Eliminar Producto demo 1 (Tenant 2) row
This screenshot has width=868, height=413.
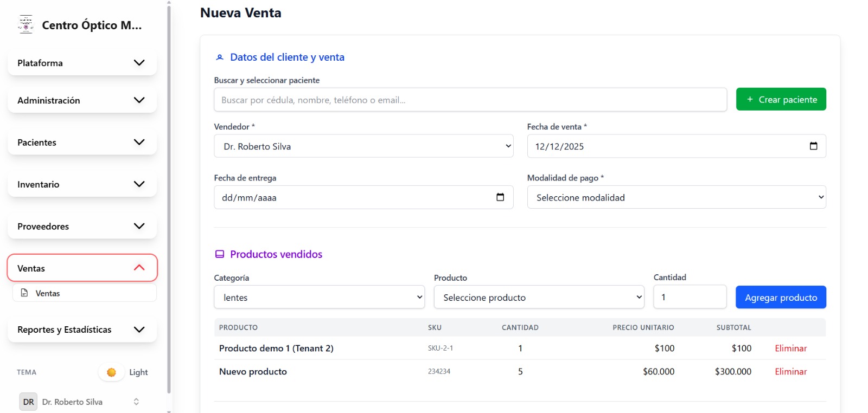coord(790,348)
